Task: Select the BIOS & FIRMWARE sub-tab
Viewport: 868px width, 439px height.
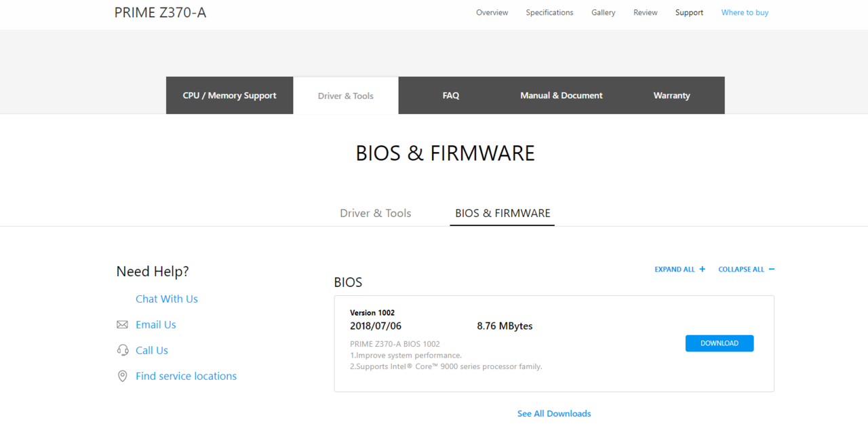Action: click(502, 213)
